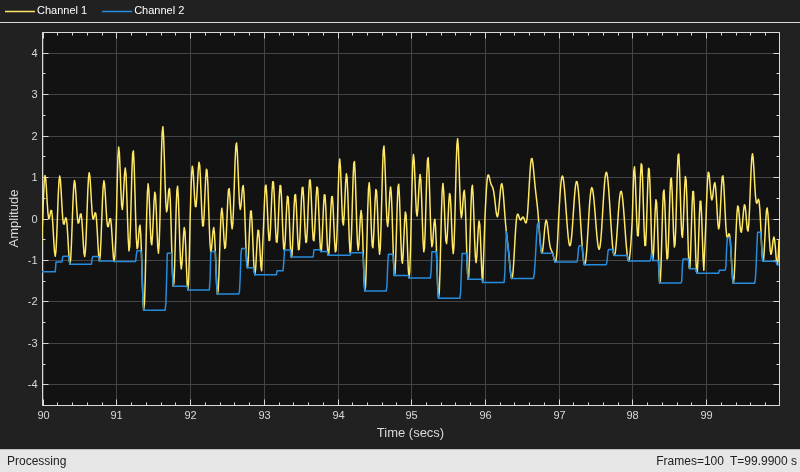Click the yellow Channel 1 line swatch
800x472 pixels.
[20, 11]
